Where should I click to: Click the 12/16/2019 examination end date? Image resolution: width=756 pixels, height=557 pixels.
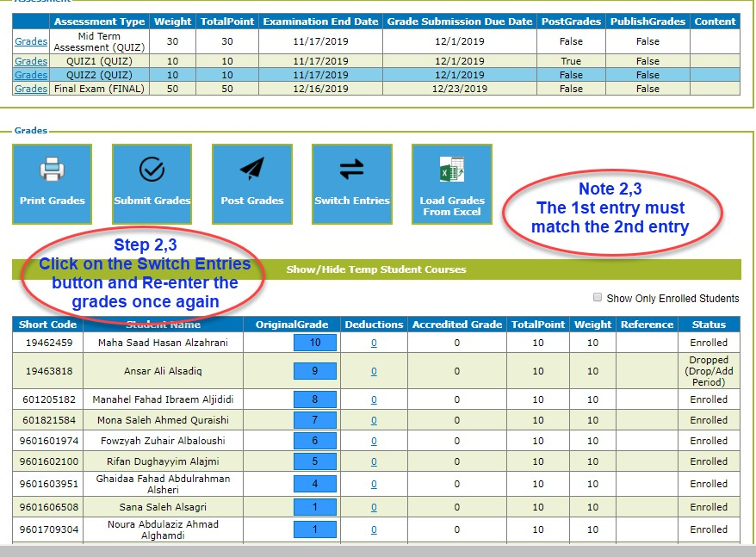click(x=320, y=89)
